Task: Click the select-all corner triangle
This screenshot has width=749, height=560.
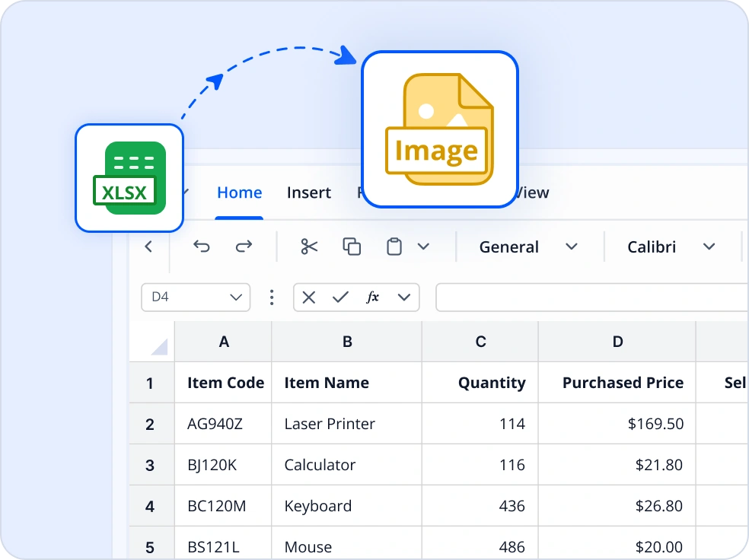Action: point(158,347)
